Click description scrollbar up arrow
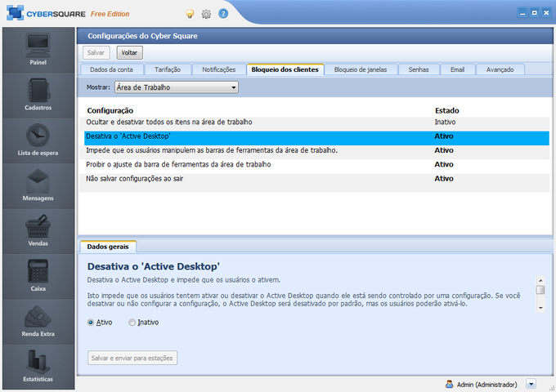 click(540, 280)
